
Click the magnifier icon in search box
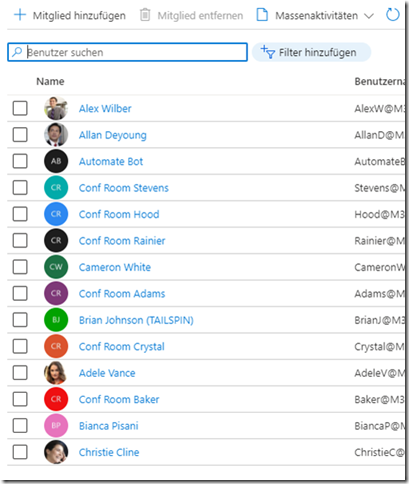coord(17,52)
